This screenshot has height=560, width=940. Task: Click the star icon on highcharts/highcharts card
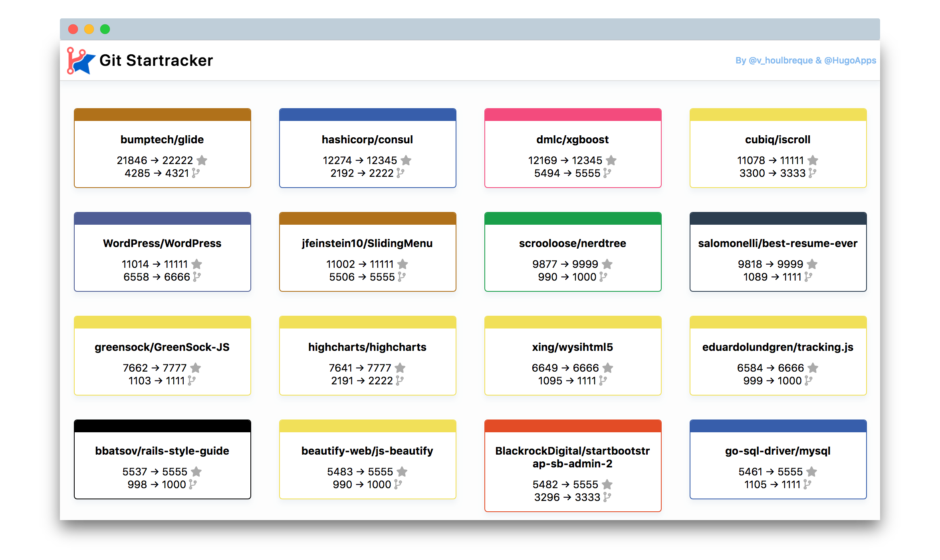click(x=400, y=368)
